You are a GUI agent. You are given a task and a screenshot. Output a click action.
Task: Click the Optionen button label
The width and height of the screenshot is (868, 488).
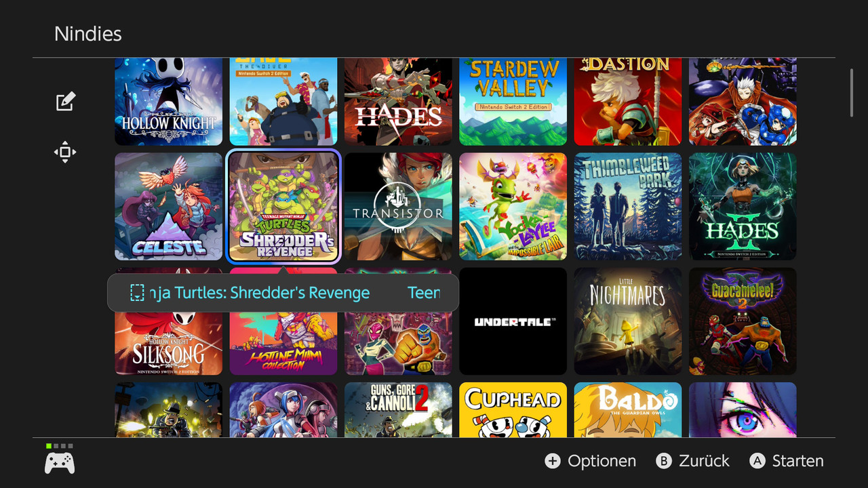[602, 461]
